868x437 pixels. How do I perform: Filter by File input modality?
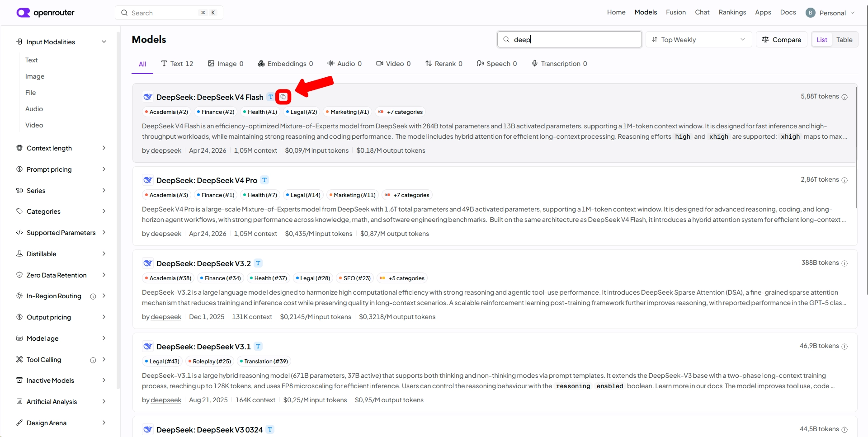[x=30, y=93]
